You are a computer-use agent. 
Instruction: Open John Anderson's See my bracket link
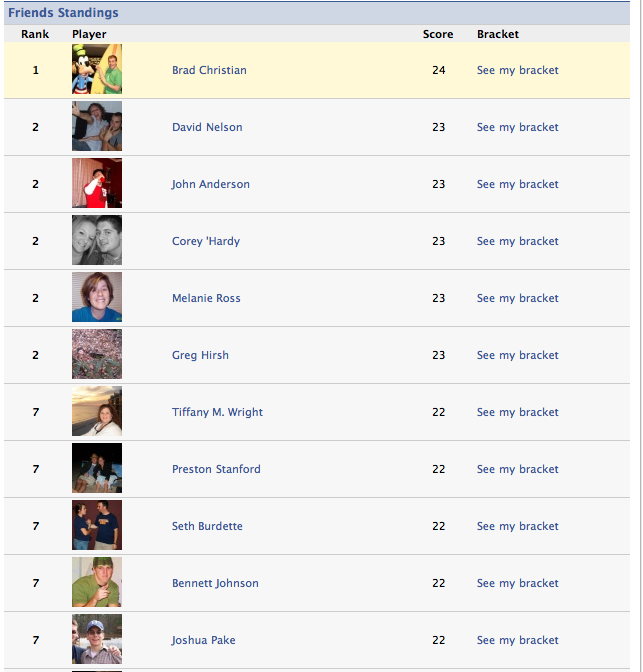517,184
